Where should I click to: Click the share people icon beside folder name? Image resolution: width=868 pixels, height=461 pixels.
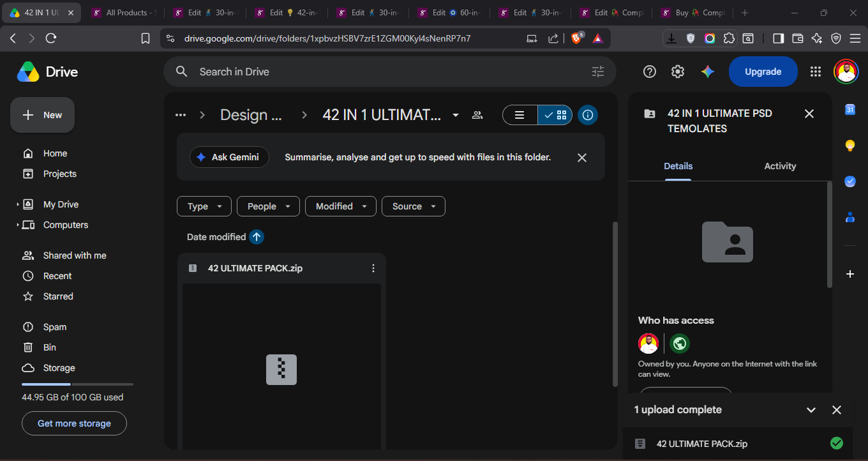(477, 115)
